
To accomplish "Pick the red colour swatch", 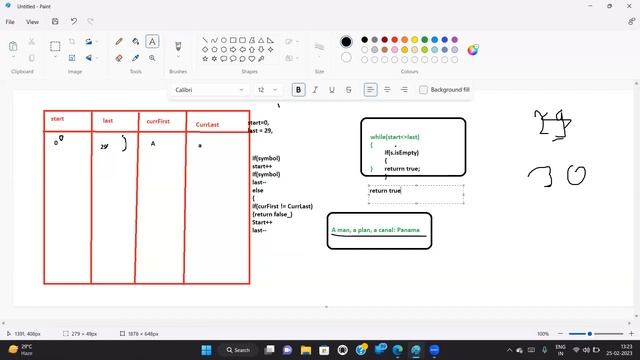I will (395, 40).
